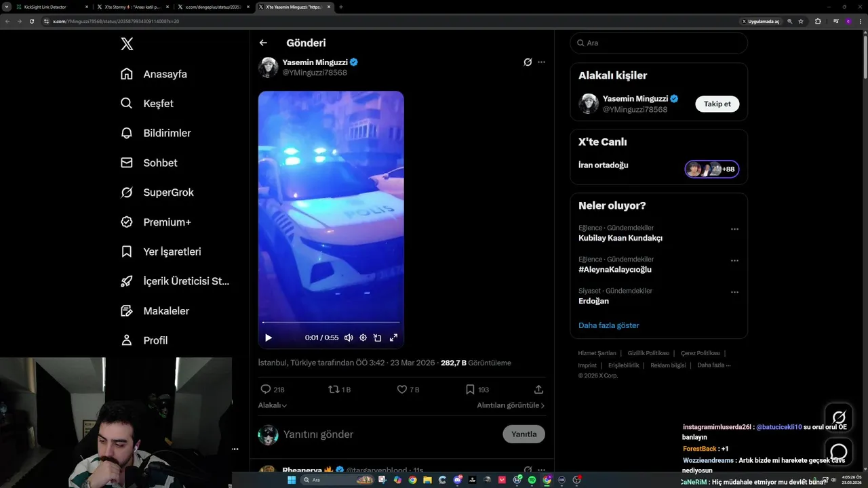
Task: Open Chrome three-dot menu
Action: tap(861, 21)
